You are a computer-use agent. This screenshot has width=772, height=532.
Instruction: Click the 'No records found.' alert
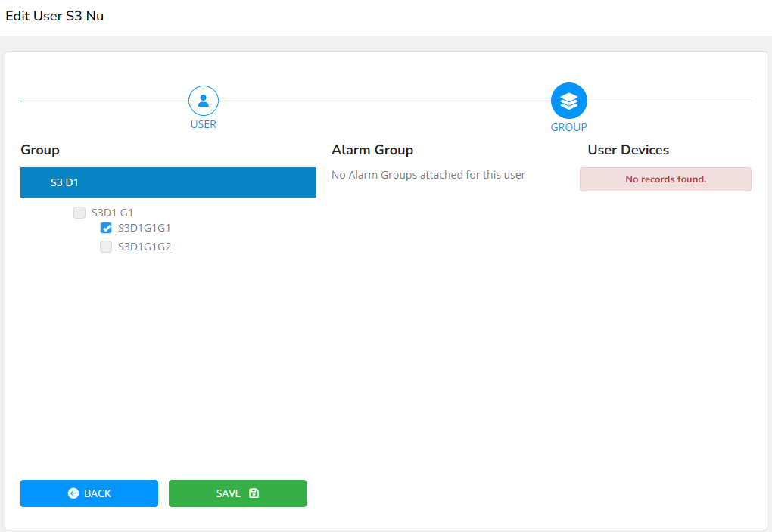point(665,179)
